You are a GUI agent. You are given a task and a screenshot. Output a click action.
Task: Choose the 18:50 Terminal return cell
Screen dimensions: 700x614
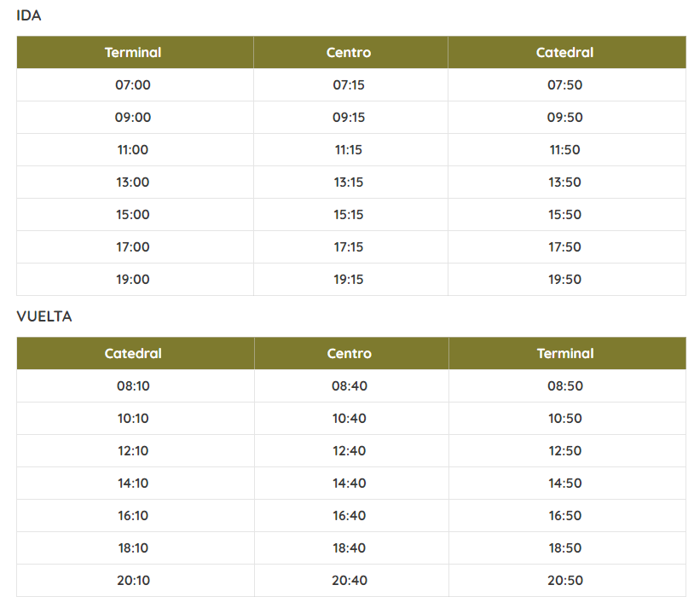(x=565, y=547)
